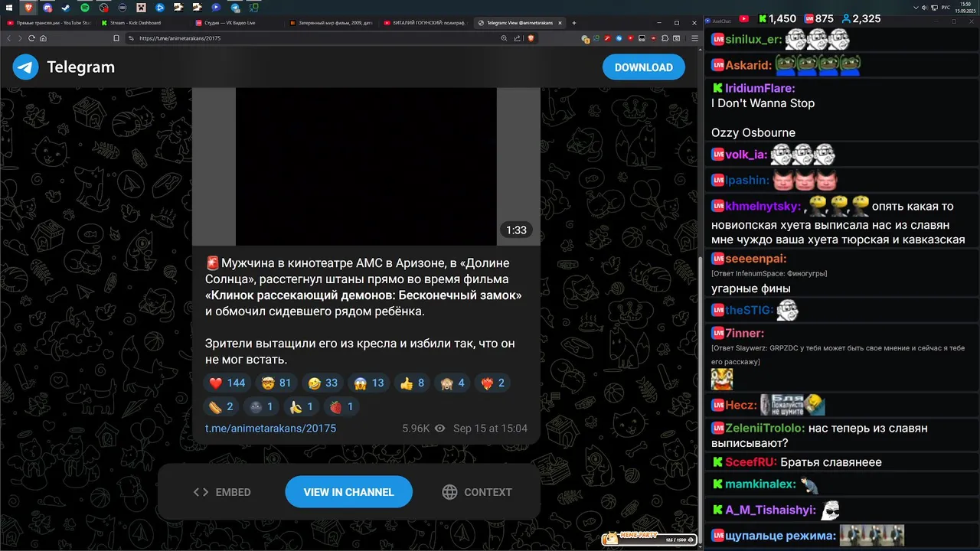
Task: Click the MEME PARTY widget at bottom
Action: click(x=649, y=540)
